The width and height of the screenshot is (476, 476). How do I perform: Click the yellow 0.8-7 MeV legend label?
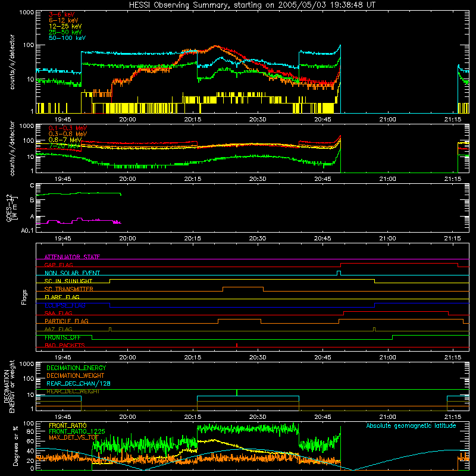[65, 140]
